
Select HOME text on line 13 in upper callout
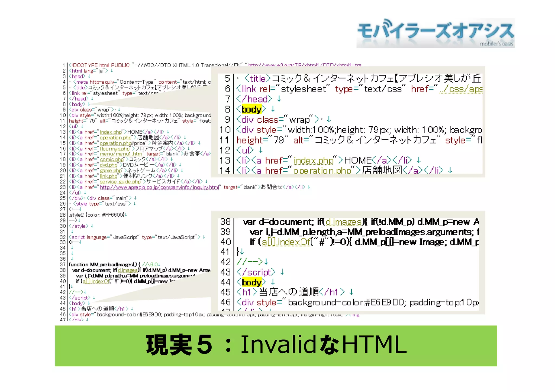[x=358, y=161]
